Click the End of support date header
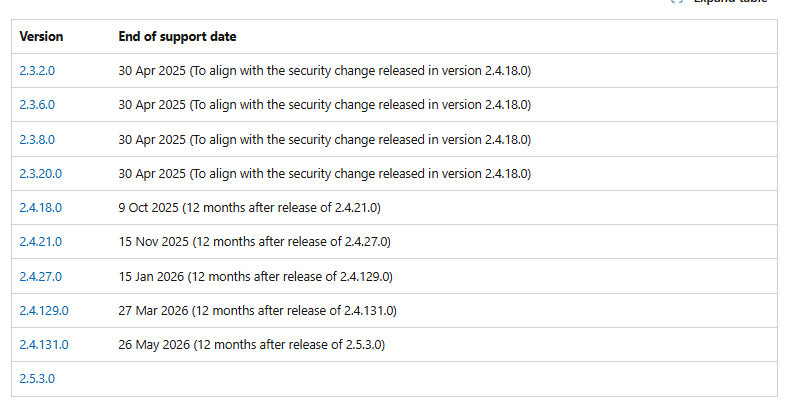The width and height of the screenshot is (791, 411). tap(178, 37)
